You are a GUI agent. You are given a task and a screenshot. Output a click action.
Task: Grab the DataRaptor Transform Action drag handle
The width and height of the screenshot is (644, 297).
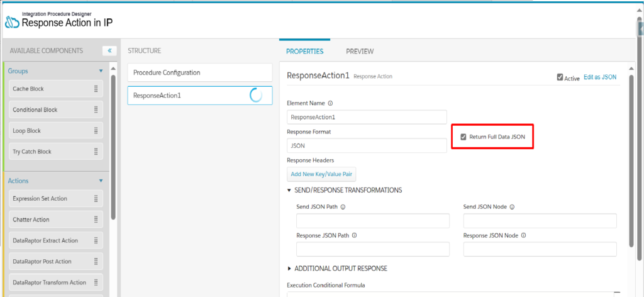(x=96, y=282)
